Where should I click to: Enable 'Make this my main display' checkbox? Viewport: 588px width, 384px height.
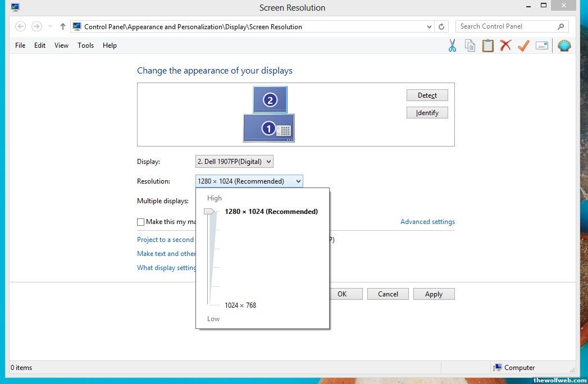point(141,222)
